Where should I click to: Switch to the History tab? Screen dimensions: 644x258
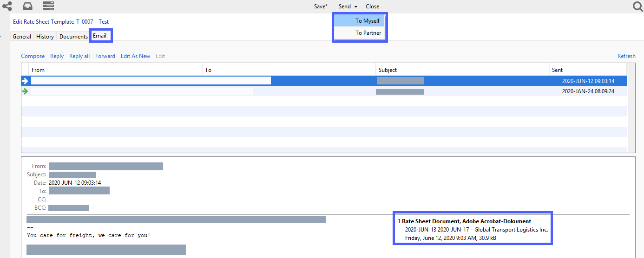(45, 36)
